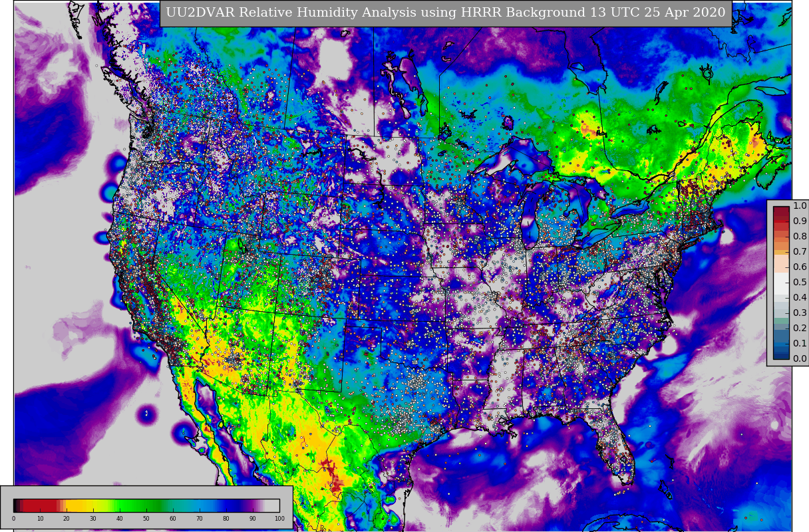Click the 0.0 label on right colorbar
This screenshot has height=532, width=809.
click(x=800, y=359)
